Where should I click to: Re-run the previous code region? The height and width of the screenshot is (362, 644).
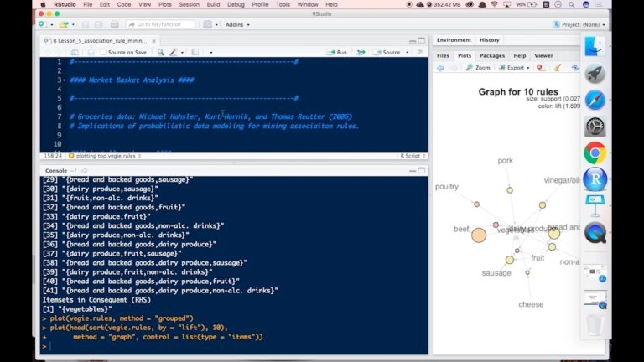(x=361, y=52)
